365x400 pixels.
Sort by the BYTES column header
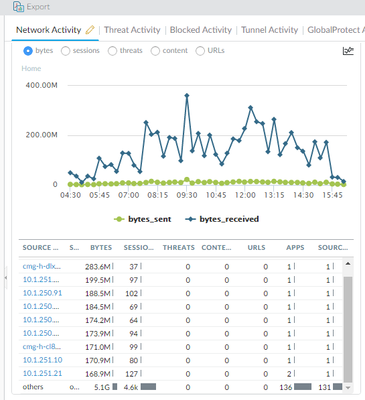[x=101, y=248]
